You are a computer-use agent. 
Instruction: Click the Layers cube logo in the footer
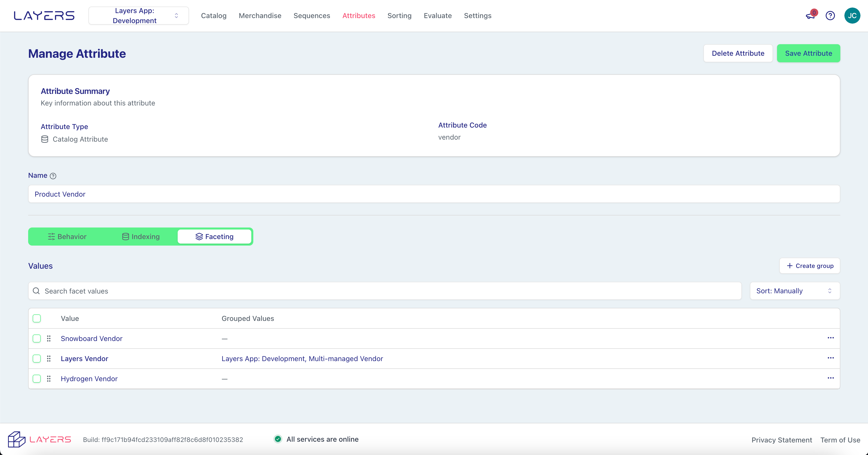click(17, 439)
